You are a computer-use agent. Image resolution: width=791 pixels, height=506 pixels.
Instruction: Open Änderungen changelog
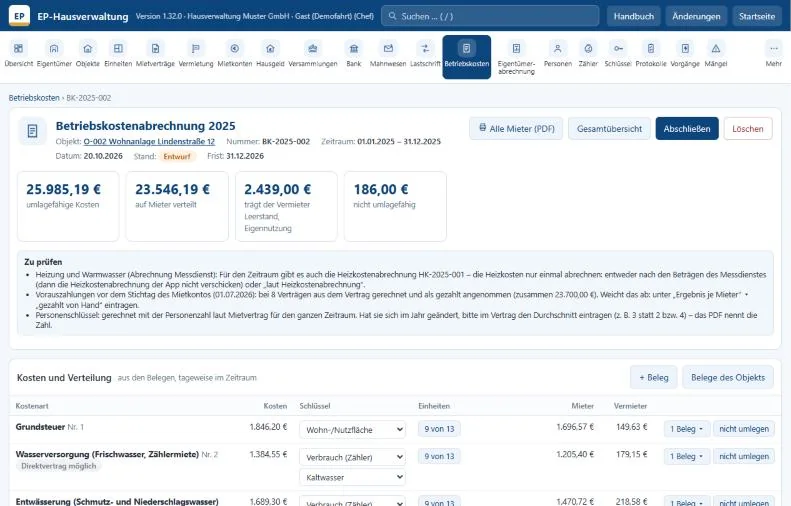tap(696, 16)
